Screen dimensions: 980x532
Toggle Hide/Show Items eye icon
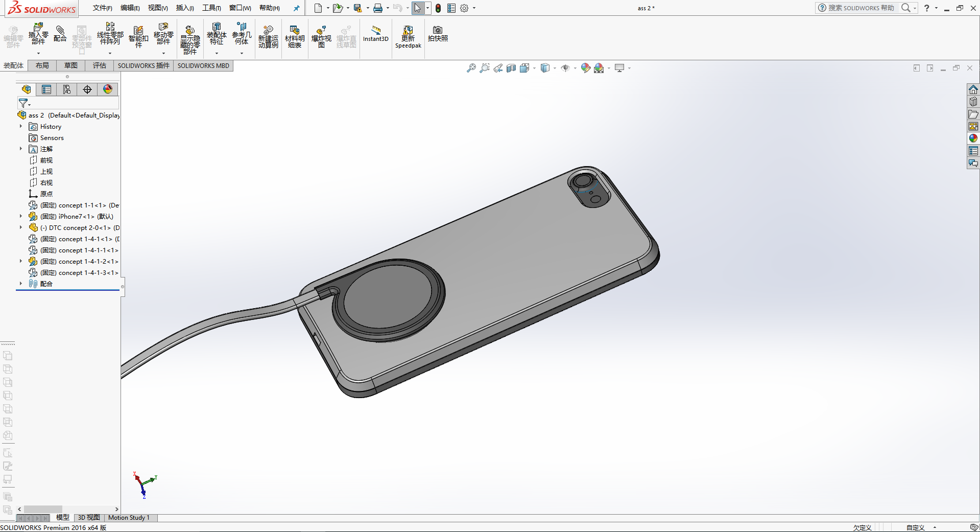tap(567, 68)
